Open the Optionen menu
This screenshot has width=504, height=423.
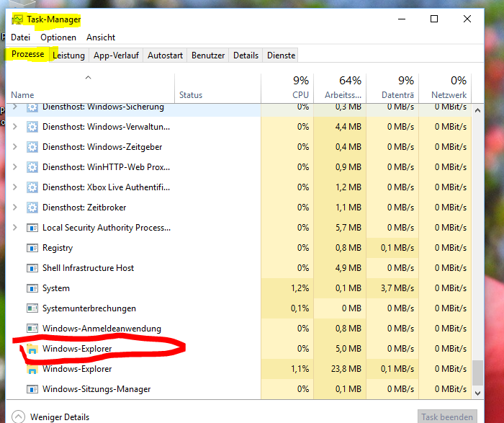[58, 37]
